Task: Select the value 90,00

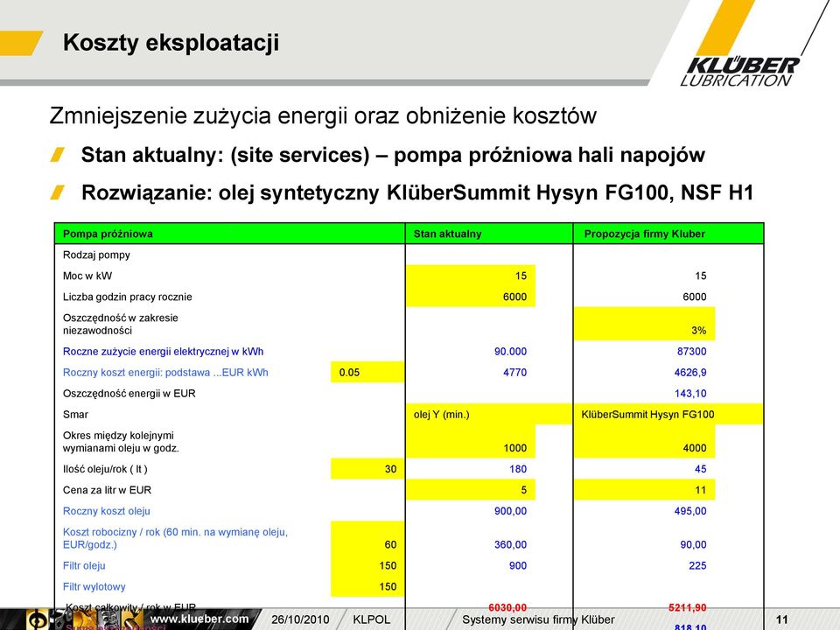Action: click(x=693, y=544)
